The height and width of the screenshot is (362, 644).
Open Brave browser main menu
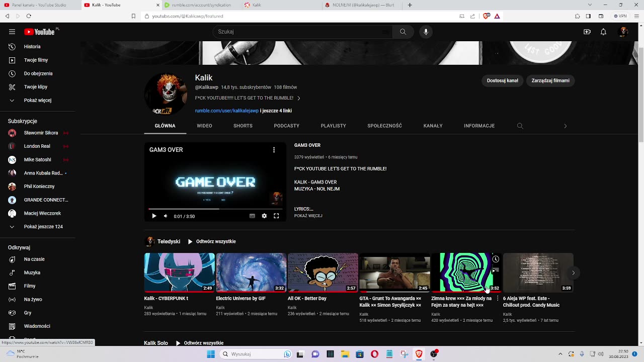635,16
